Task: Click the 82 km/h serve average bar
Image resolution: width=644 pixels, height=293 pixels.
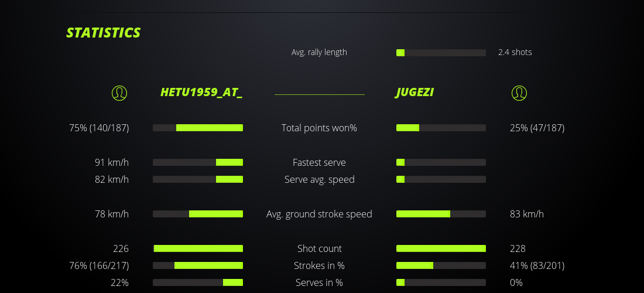Action: coord(198,179)
